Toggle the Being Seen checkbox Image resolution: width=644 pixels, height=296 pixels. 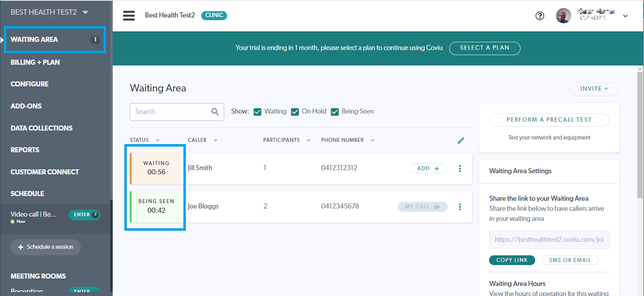pos(334,112)
